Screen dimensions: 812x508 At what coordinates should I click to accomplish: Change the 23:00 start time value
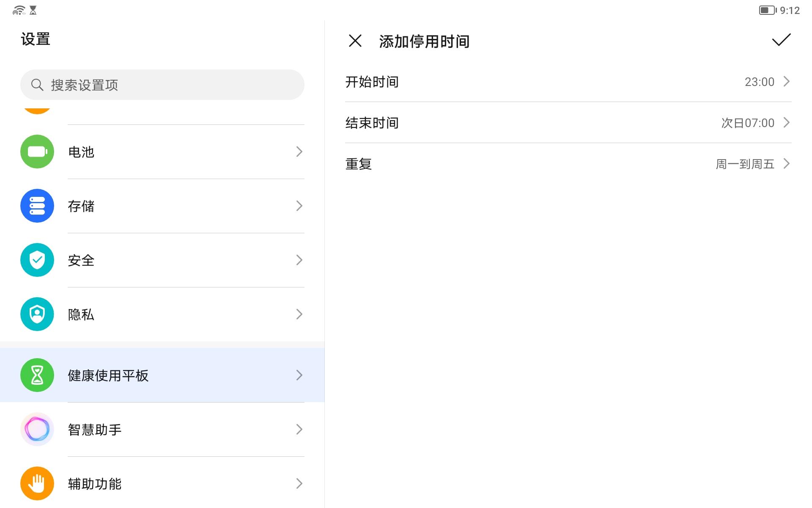(759, 82)
